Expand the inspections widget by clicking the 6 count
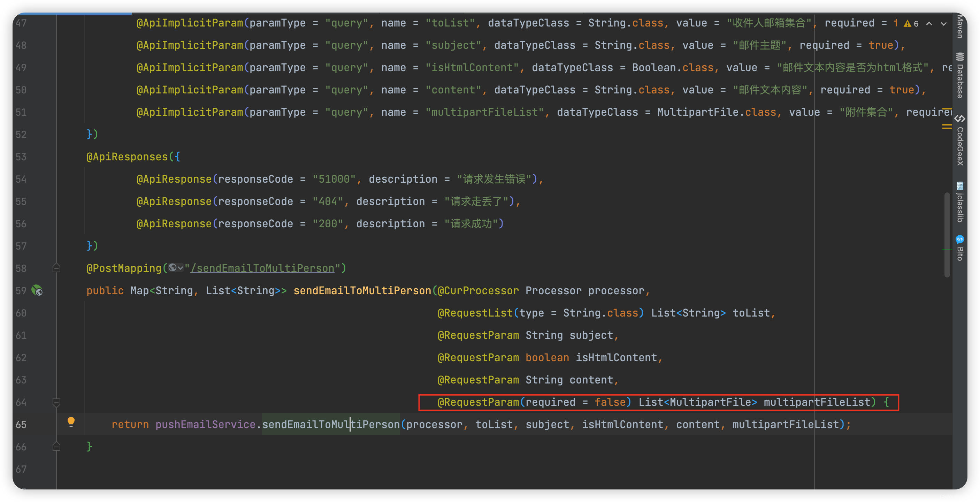Screen dimensions: 980x502 (x=917, y=24)
